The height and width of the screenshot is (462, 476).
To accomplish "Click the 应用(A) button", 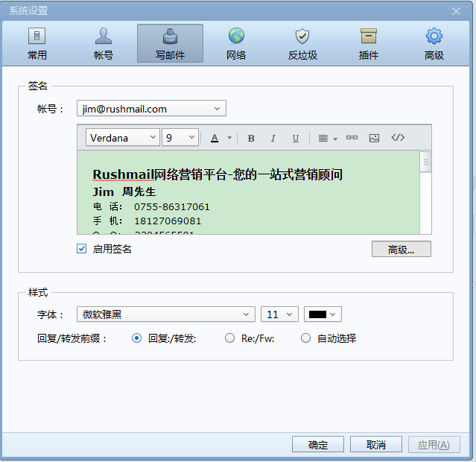I will pos(434,444).
